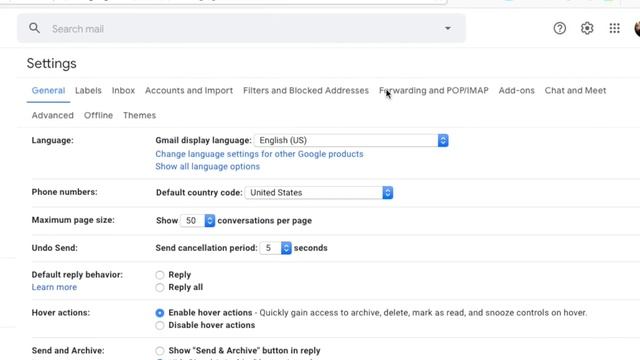This screenshot has width=640, height=360.
Task: Go to Accounts and Import tab
Action: 189,91
